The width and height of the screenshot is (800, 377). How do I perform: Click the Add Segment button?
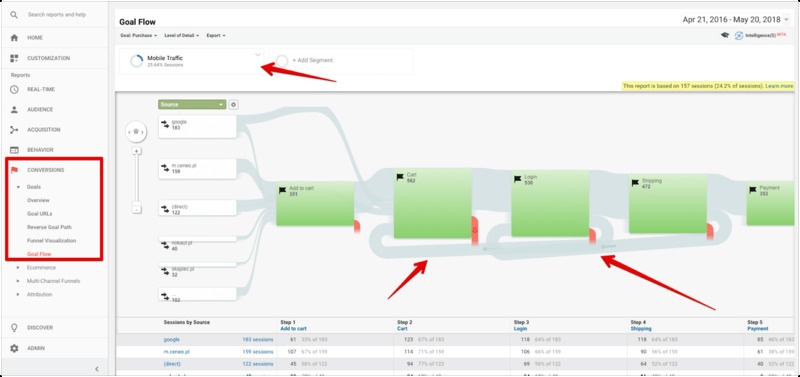point(312,60)
